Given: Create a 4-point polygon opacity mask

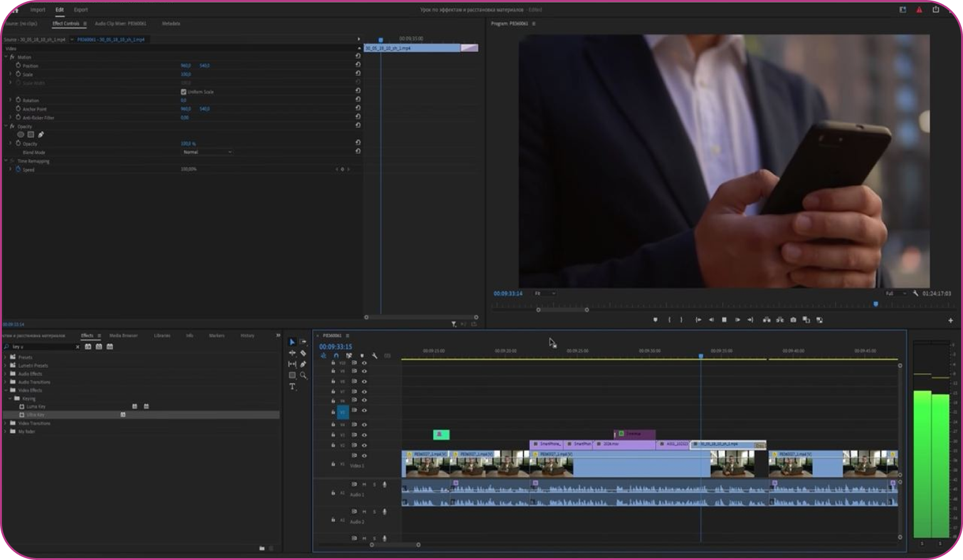Looking at the screenshot, I should tap(31, 135).
